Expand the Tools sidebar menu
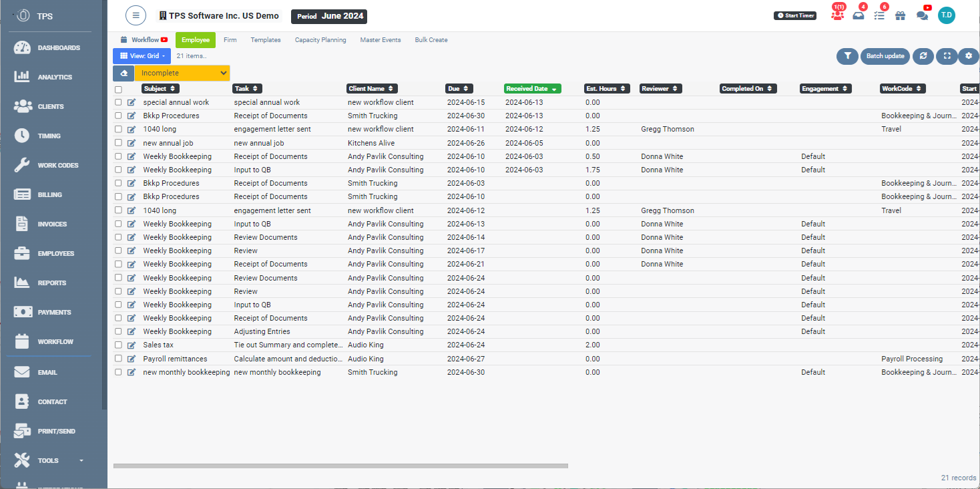The height and width of the screenshot is (489, 980). [x=51, y=461]
